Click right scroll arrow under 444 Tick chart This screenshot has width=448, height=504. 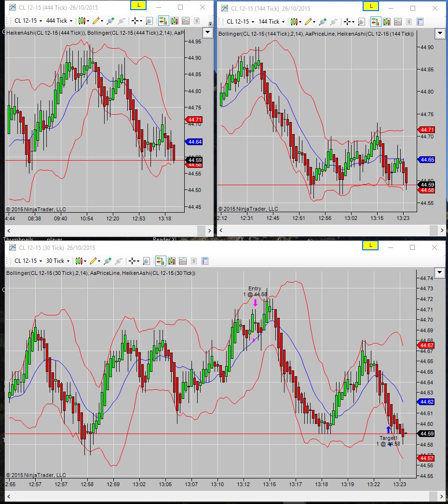click(x=210, y=231)
